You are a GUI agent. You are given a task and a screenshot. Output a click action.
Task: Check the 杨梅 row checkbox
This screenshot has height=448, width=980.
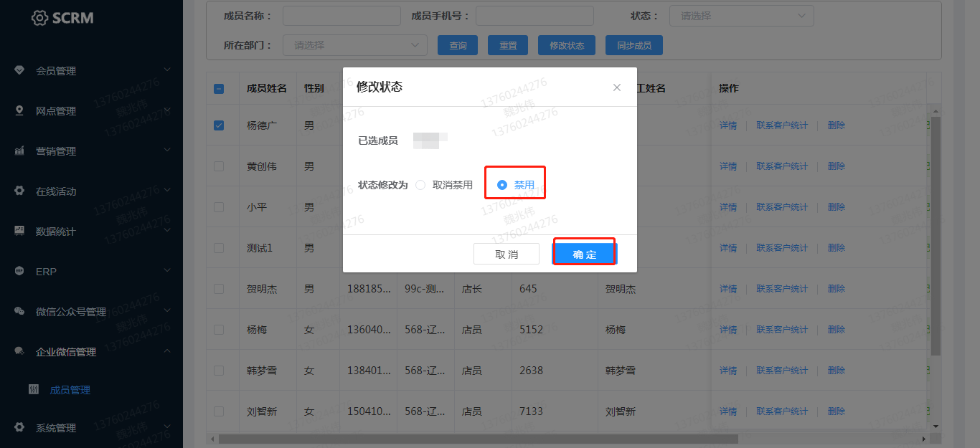[x=219, y=330]
